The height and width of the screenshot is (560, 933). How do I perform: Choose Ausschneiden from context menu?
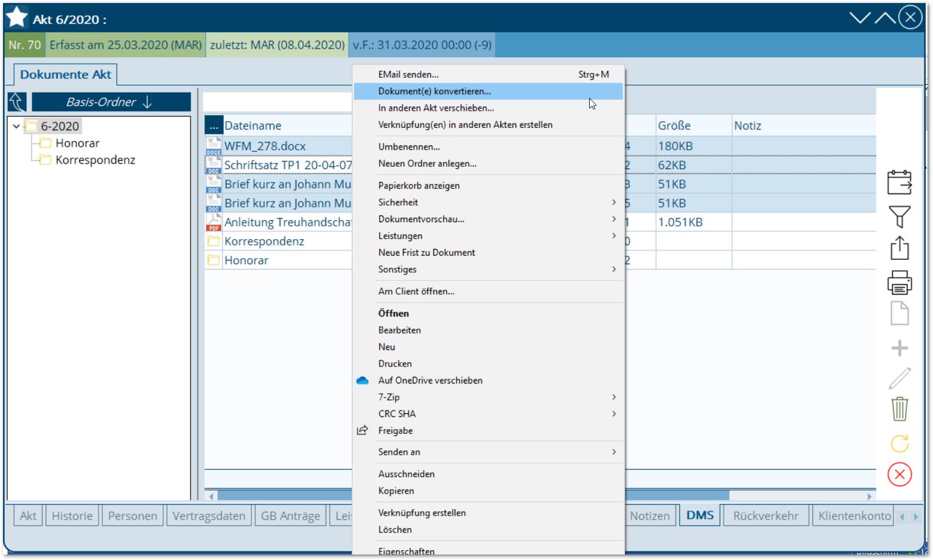pos(488,474)
